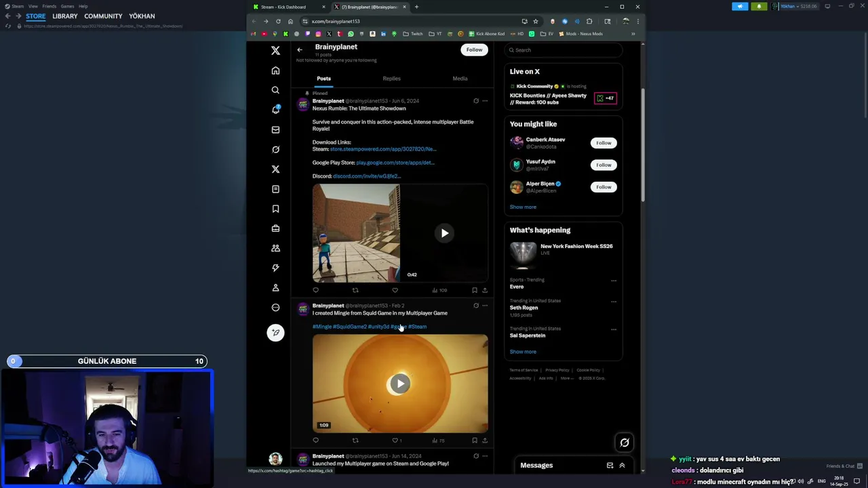The image size is (868, 488).
Task: Go back with the arrow beside Brainyplanet
Action: 300,49
